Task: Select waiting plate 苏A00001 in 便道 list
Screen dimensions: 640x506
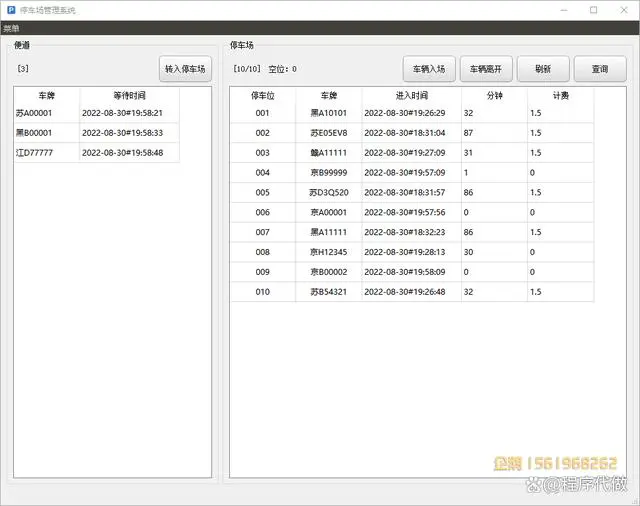Action: pyautogui.click(x=34, y=113)
